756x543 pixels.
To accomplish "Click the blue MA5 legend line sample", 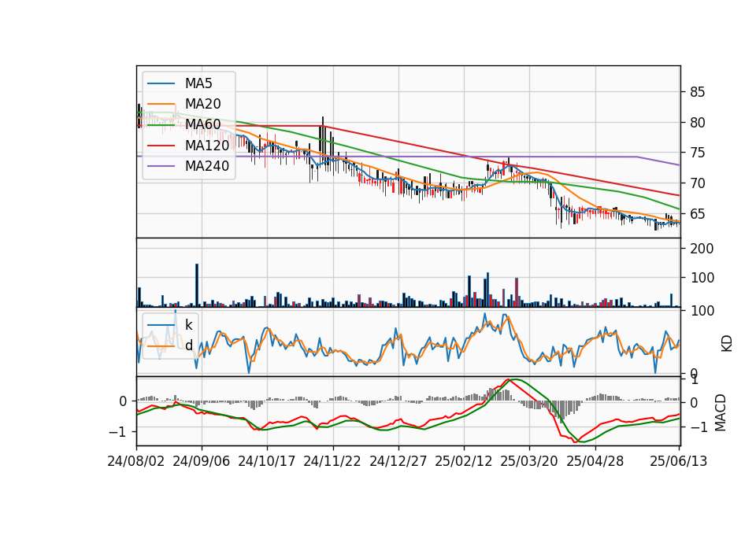I will 161,83.
